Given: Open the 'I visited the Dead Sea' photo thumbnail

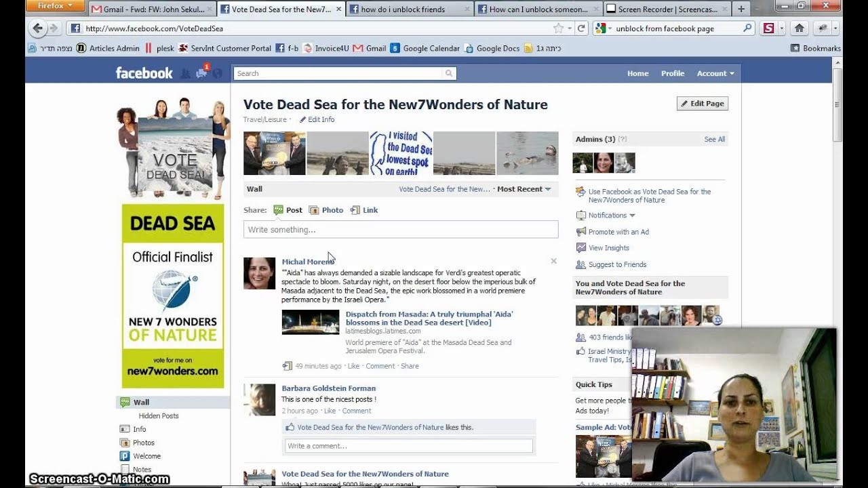Looking at the screenshot, I should [401, 153].
